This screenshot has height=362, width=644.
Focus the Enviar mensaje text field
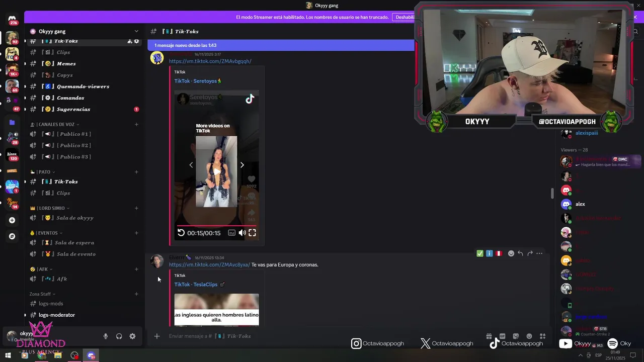click(x=322, y=336)
